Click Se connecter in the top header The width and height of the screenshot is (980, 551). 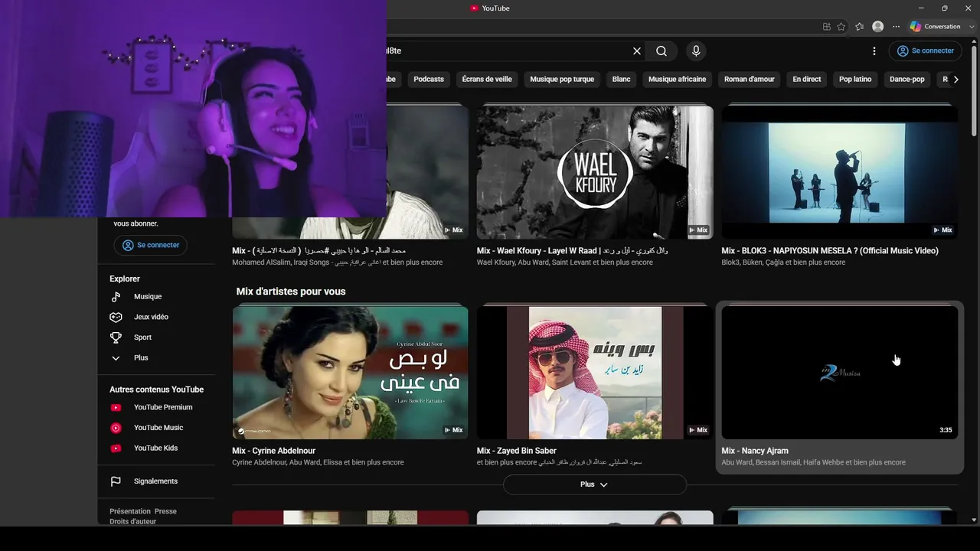[x=925, y=51]
